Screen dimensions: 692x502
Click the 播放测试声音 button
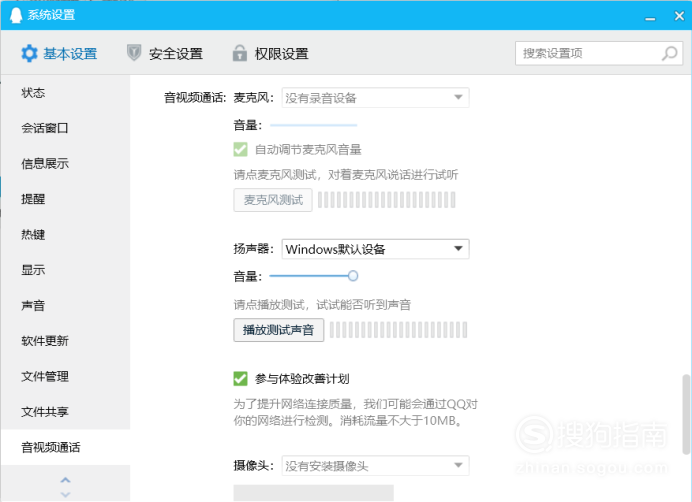pyautogui.click(x=278, y=330)
